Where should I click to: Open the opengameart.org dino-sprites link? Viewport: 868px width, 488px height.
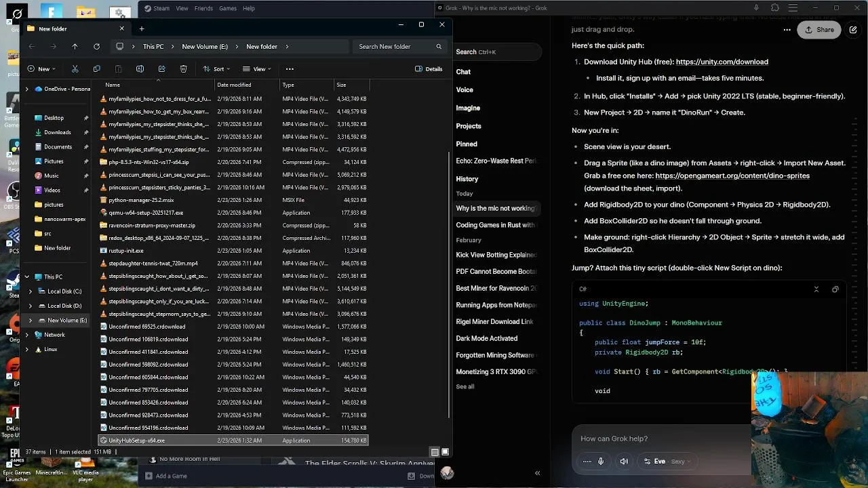click(732, 176)
